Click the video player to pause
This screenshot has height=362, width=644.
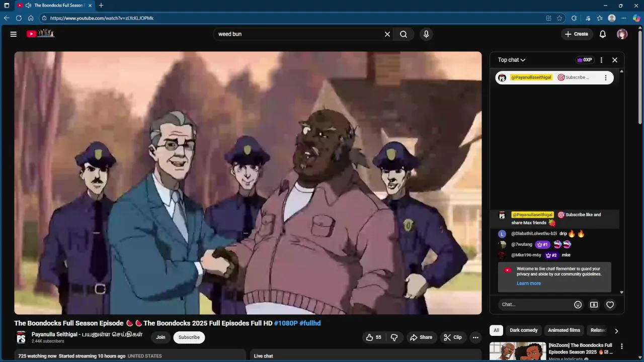click(248, 183)
